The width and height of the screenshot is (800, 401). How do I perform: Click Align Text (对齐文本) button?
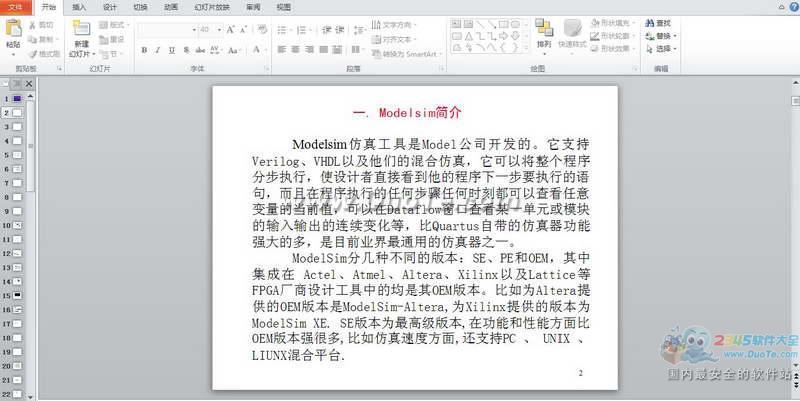(393, 39)
